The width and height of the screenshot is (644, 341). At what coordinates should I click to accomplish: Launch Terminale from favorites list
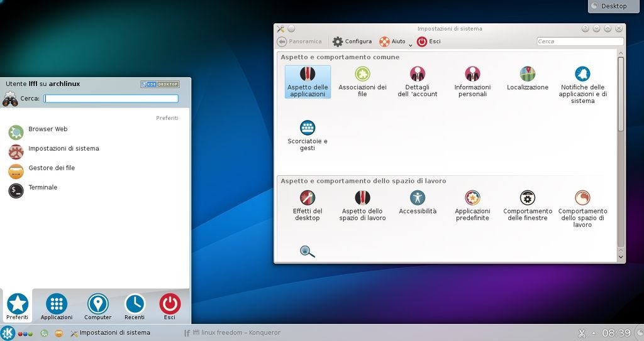(x=43, y=188)
